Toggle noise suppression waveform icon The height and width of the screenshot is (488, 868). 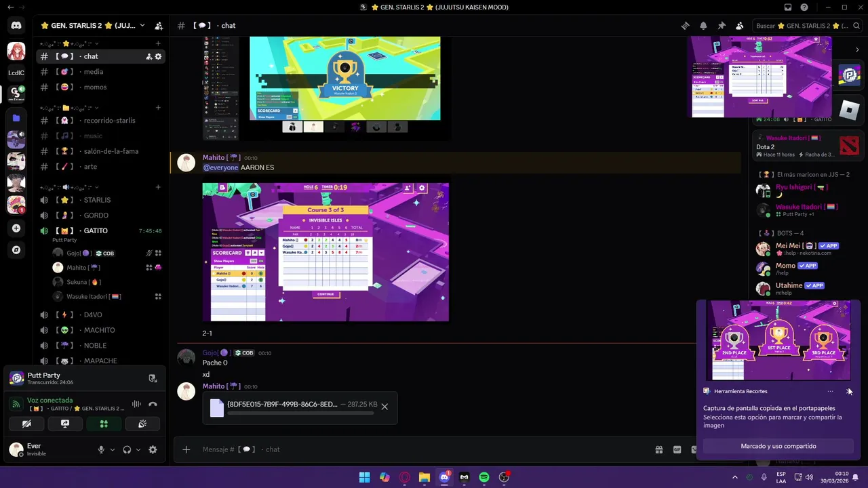[136, 405]
